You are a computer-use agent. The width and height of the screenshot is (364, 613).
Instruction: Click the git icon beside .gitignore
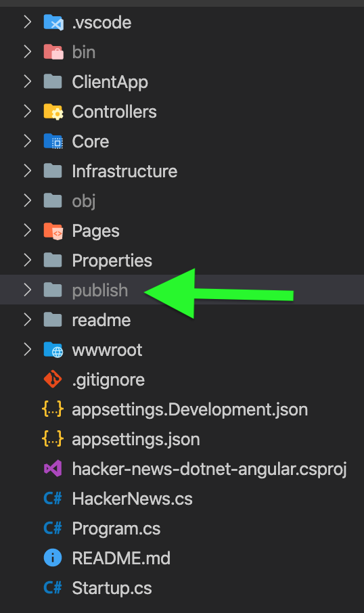(x=53, y=379)
